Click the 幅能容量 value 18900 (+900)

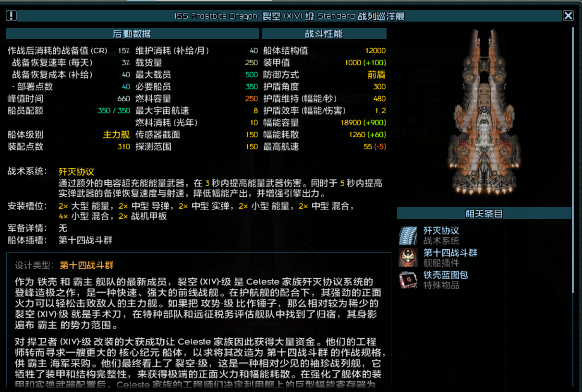click(363, 123)
